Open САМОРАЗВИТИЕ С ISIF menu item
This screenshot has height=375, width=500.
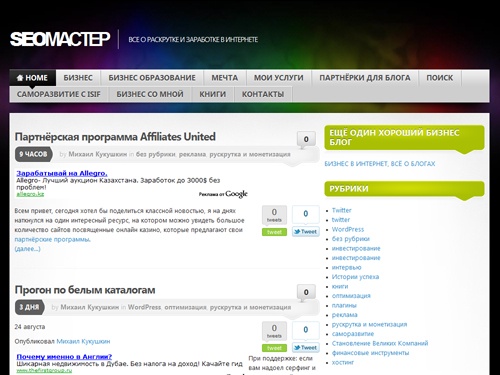tap(59, 94)
